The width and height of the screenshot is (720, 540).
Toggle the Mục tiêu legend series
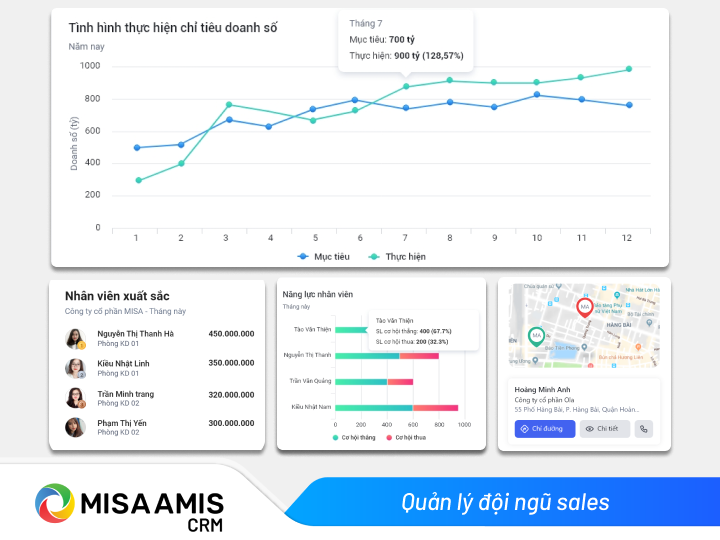click(323, 257)
